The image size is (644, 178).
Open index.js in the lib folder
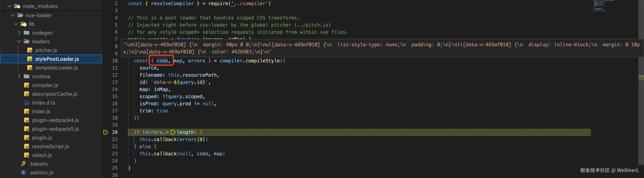tap(41, 111)
